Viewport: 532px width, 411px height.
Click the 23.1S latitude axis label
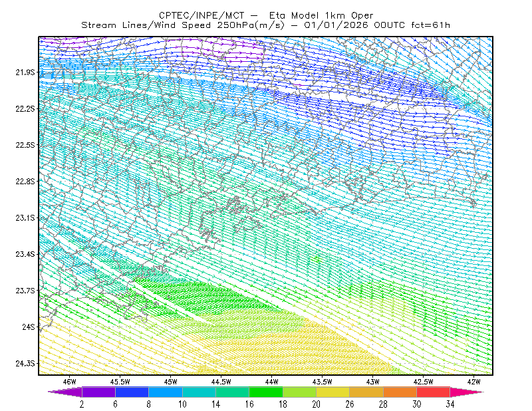tap(25, 218)
